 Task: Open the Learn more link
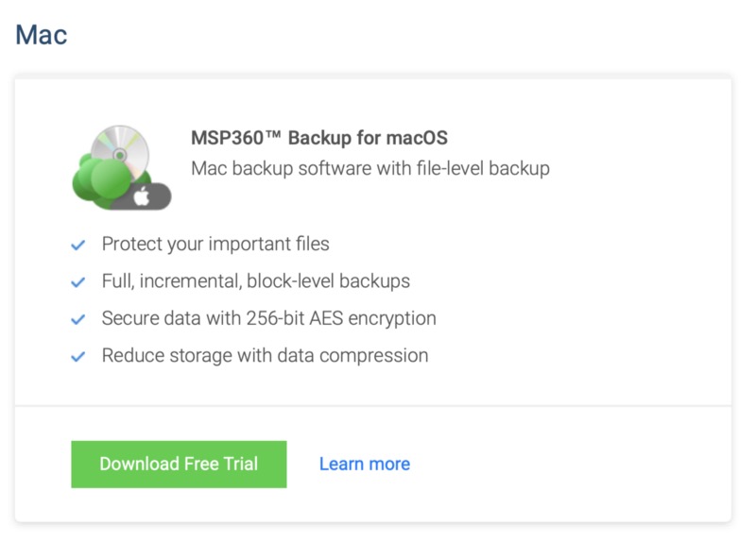click(365, 464)
